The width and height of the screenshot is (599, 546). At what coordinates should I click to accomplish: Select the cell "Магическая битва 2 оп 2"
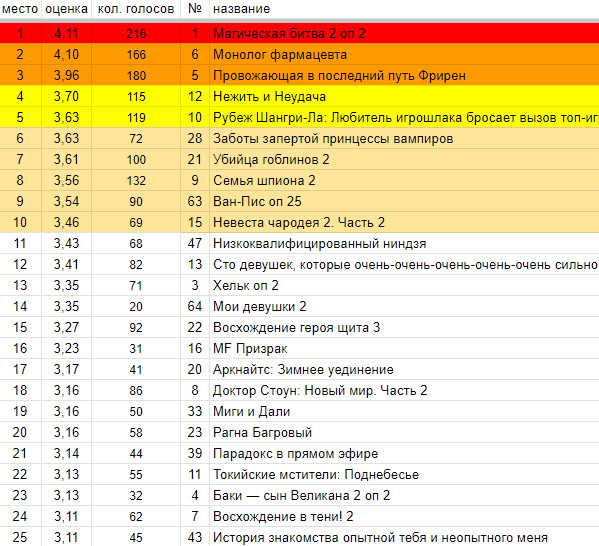[x=404, y=33]
